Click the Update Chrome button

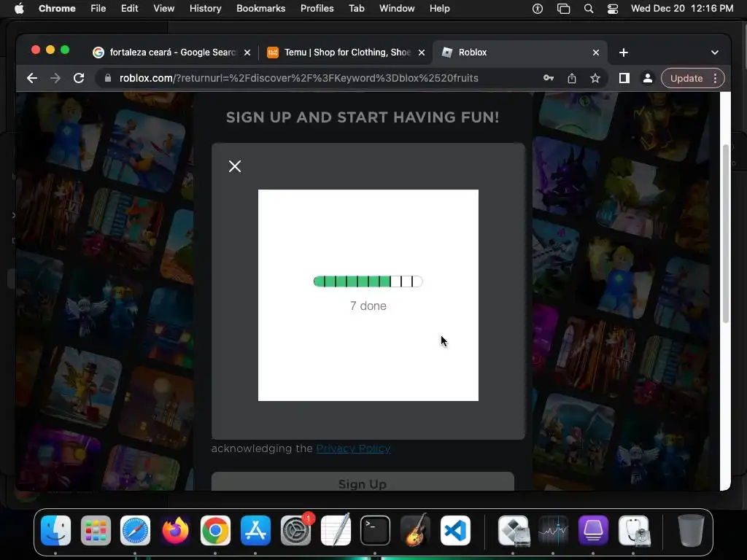686,78
